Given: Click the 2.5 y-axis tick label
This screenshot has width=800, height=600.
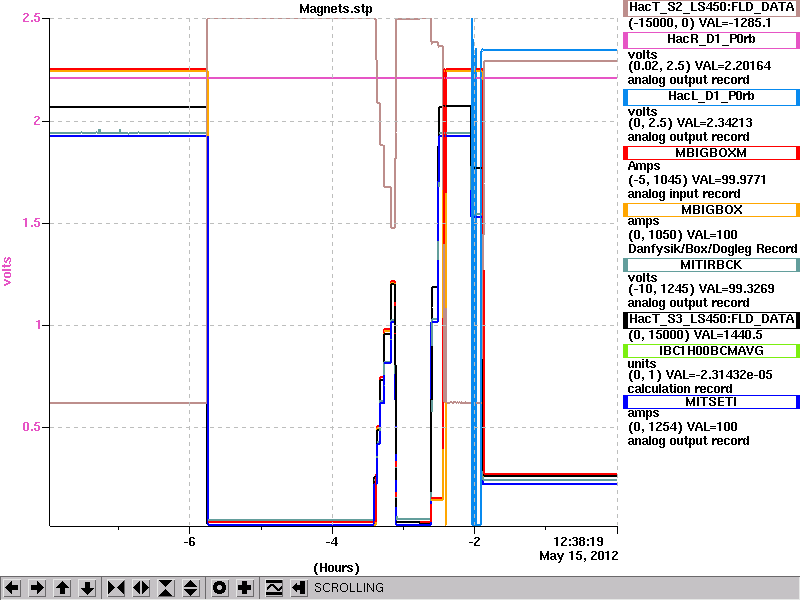Looking at the screenshot, I should coord(31,18).
